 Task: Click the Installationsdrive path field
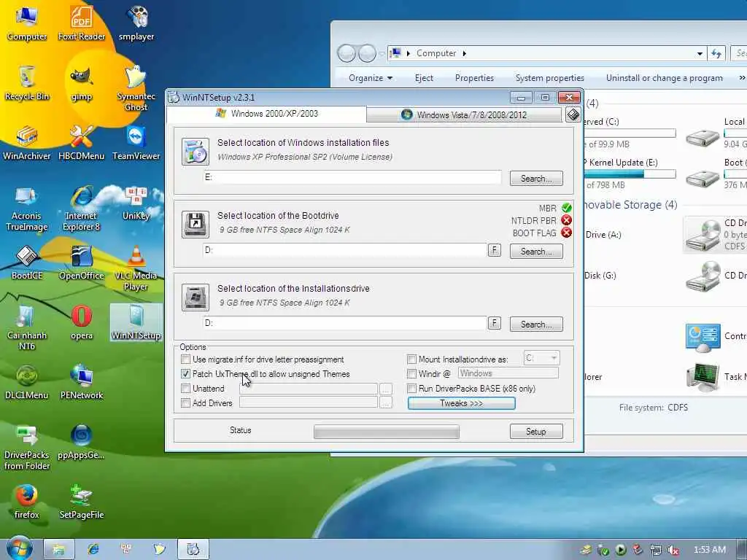[x=345, y=323]
